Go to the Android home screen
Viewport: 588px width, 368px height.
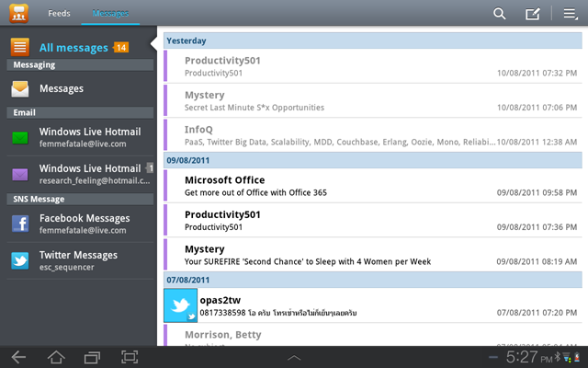(x=56, y=357)
